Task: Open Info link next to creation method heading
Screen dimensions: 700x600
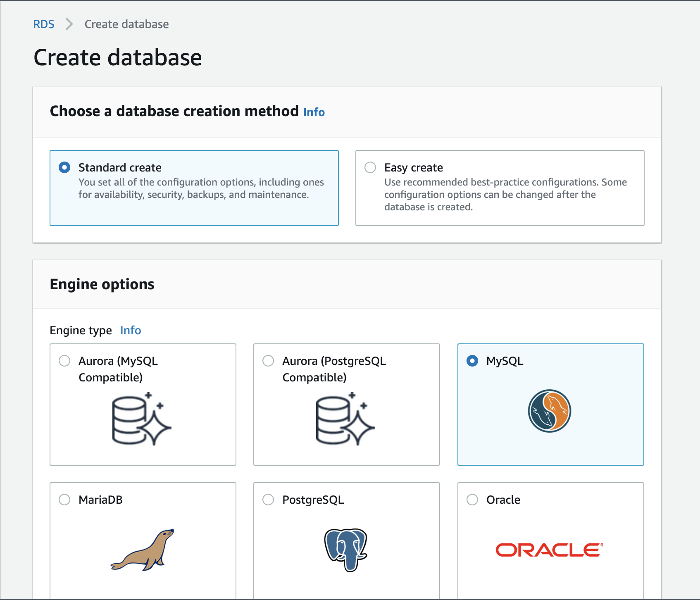Action: [x=314, y=112]
